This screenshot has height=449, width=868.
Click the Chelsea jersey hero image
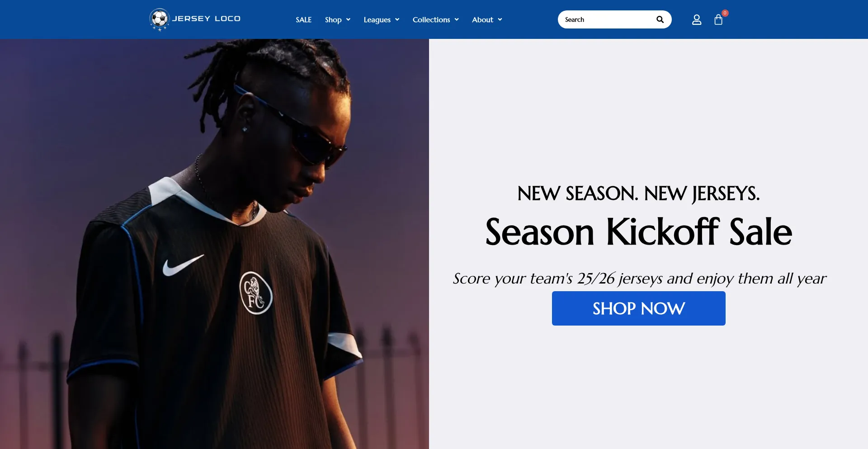pos(214,244)
